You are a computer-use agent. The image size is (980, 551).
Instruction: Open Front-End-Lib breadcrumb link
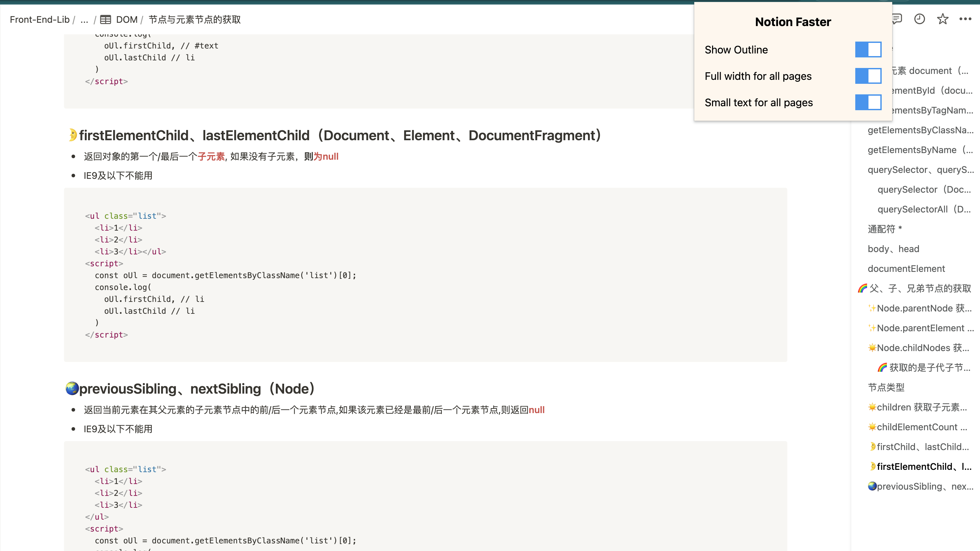pyautogui.click(x=40, y=19)
